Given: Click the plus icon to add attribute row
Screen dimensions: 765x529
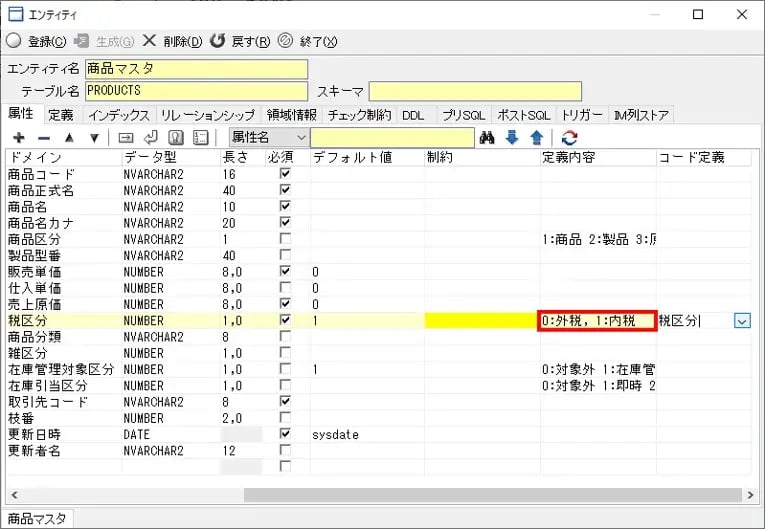Looking at the screenshot, I should [x=19, y=137].
